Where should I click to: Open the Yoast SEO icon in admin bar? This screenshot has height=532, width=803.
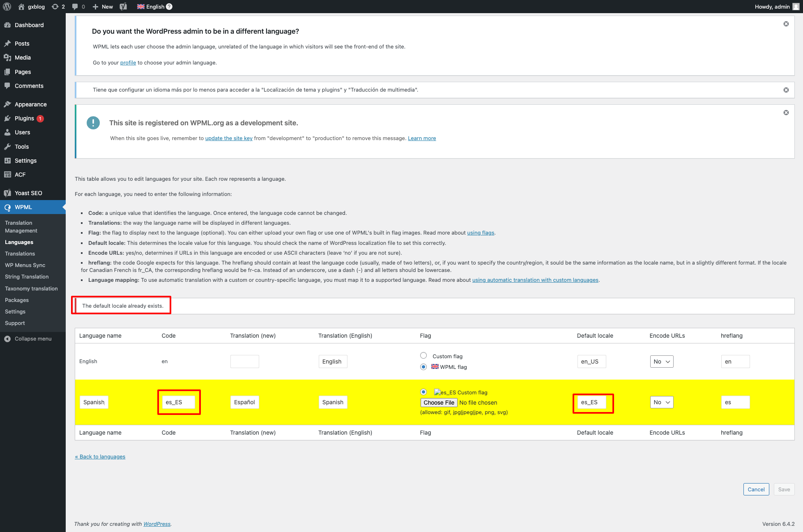click(123, 7)
